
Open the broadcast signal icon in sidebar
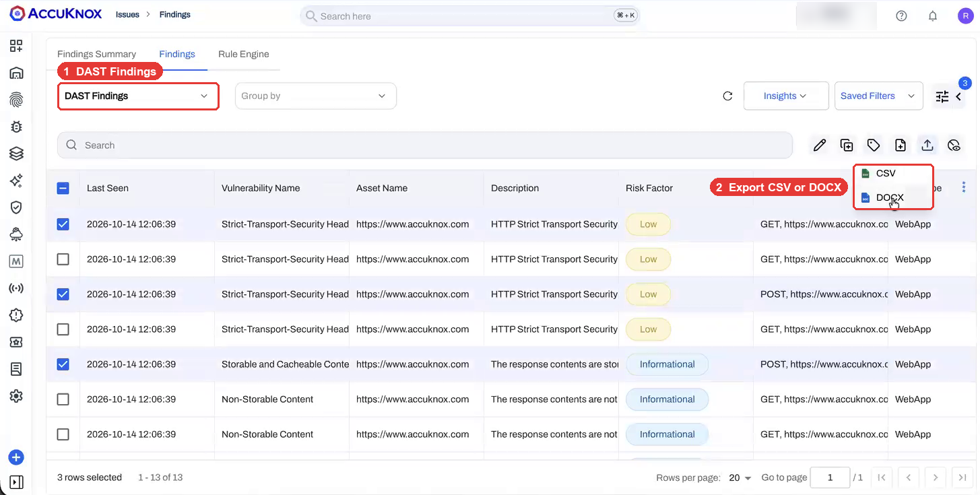pyautogui.click(x=16, y=288)
